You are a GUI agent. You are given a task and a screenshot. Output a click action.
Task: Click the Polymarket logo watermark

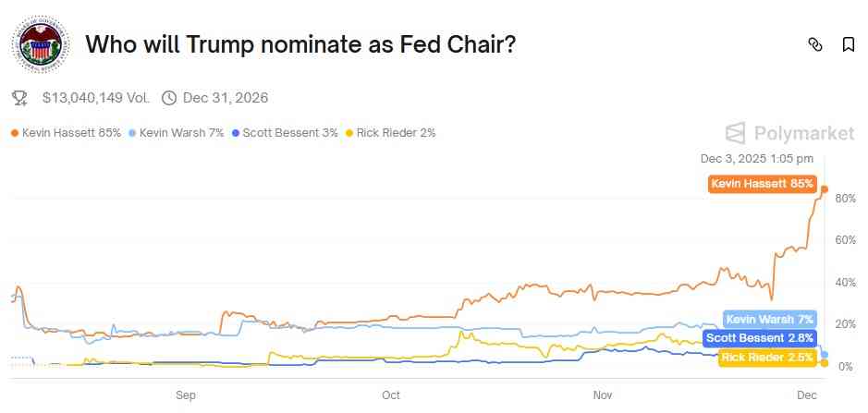pos(789,133)
